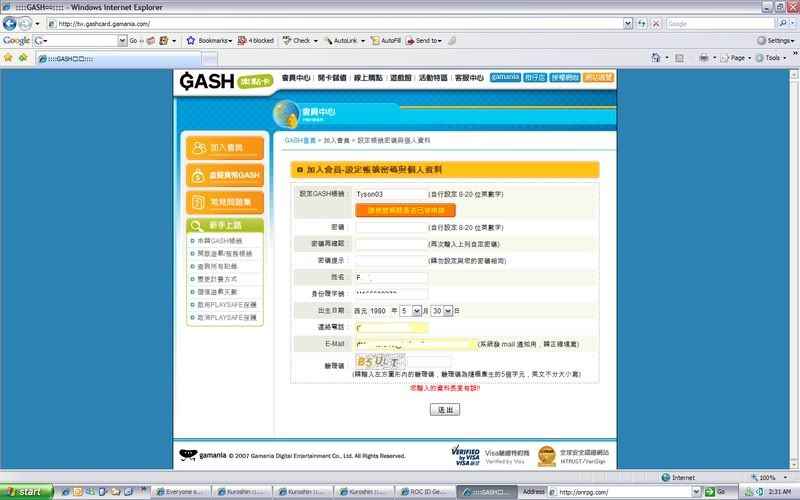This screenshot has height=500, width=800.
Task: Click the orange check account availability button
Action: tap(405, 210)
